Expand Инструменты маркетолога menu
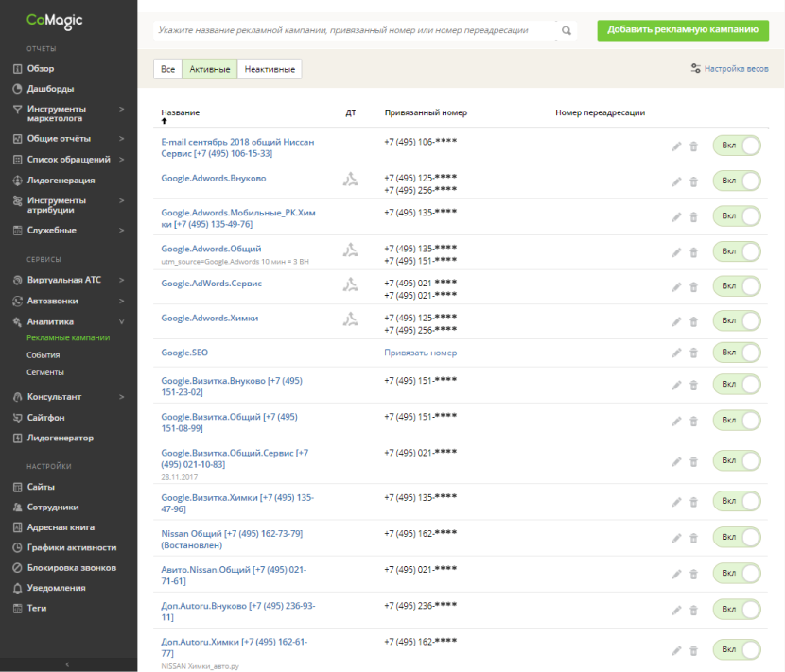Screen dimensions: 785x672 coord(121,109)
